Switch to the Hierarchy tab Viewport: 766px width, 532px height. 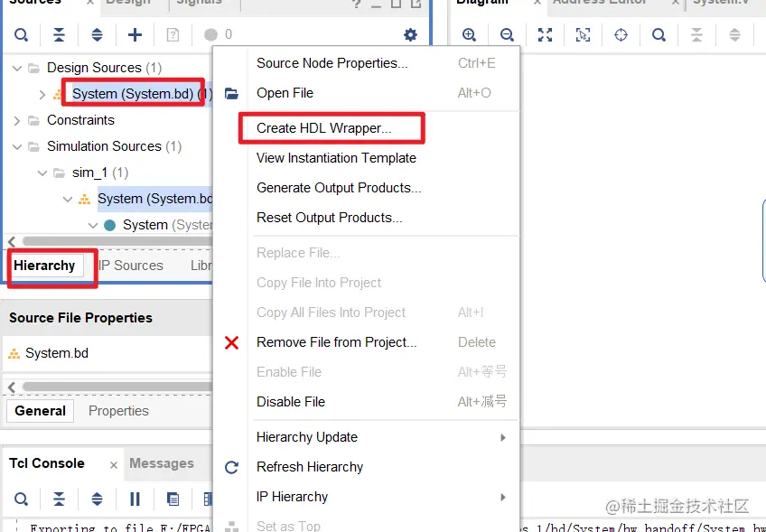point(44,266)
